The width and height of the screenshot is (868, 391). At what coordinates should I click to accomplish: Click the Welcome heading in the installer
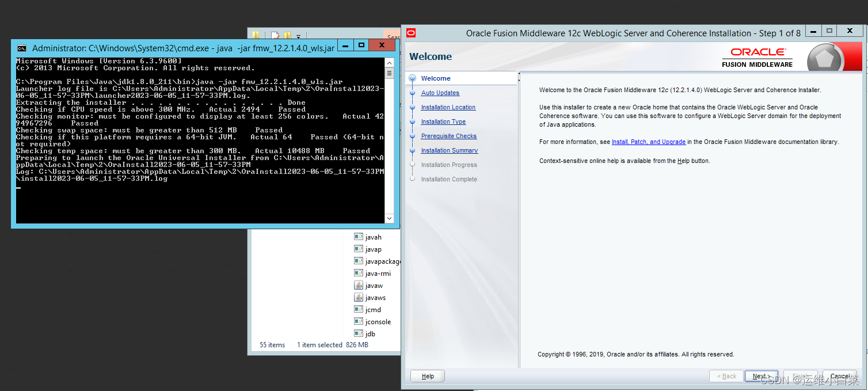click(x=431, y=56)
